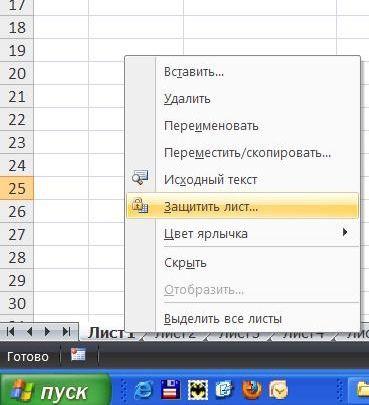
Task: Switch to the Лист1 sheet tab
Action: [112, 333]
